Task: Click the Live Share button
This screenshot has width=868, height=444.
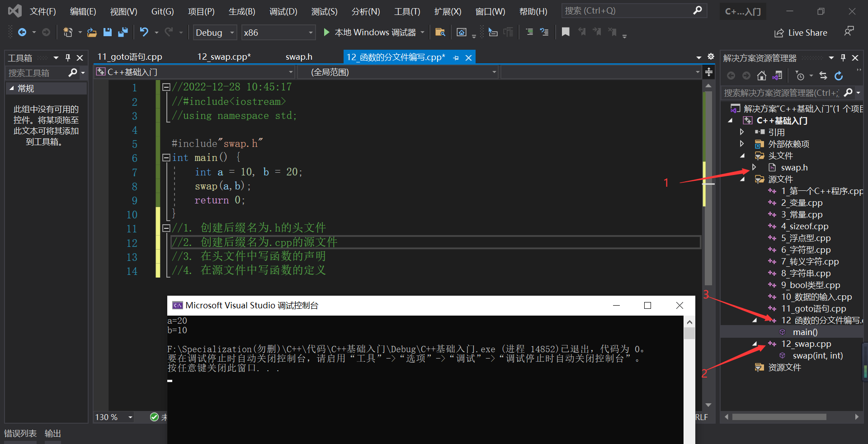Action: [x=801, y=33]
